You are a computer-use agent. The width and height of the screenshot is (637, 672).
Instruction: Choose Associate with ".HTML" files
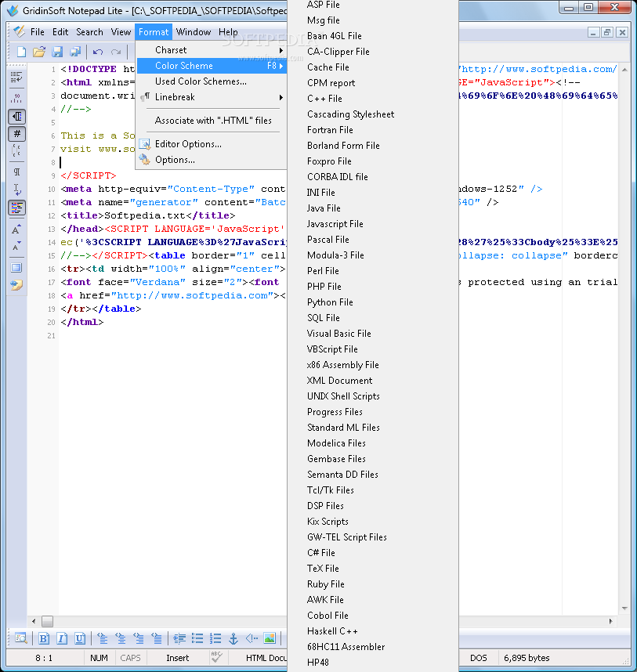coord(212,121)
